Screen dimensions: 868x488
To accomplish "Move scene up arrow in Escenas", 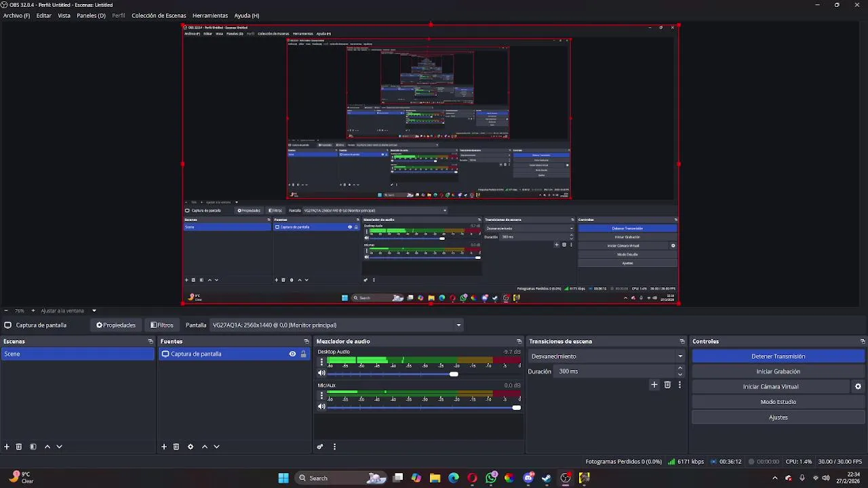I will [x=47, y=447].
